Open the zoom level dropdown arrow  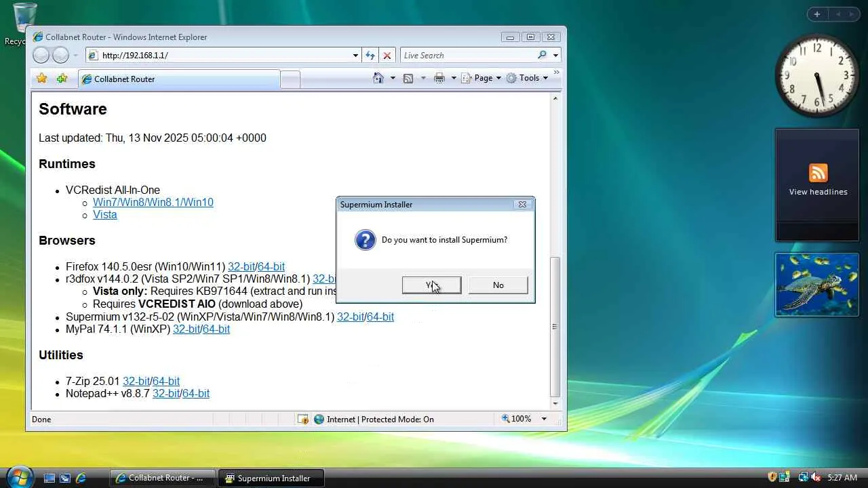point(544,419)
